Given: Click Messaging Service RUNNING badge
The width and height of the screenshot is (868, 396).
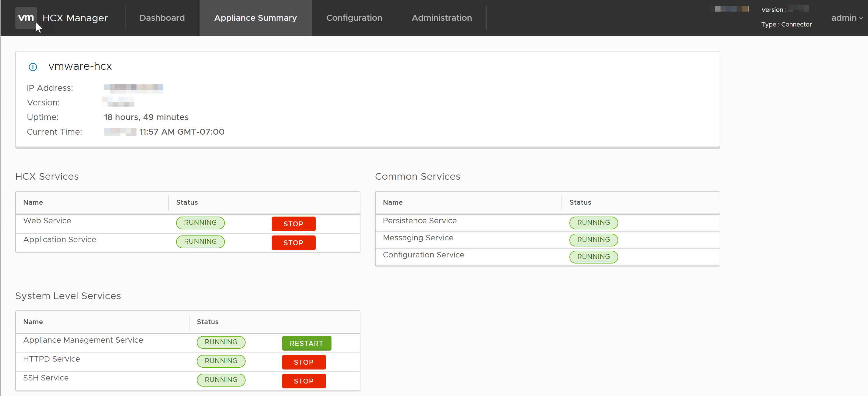Looking at the screenshot, I should point(593,240).
